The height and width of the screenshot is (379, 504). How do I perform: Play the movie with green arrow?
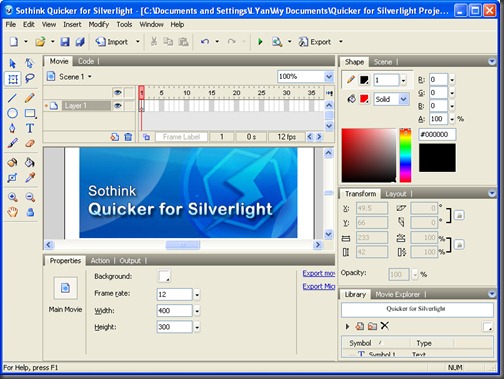point(260,42)
